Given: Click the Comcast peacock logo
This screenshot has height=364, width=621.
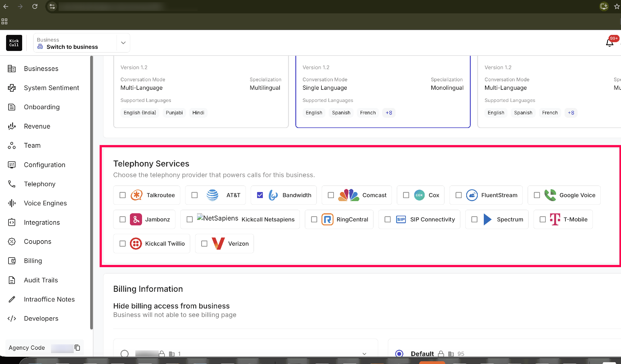Looking at the screenshot, I should [349, 195].
